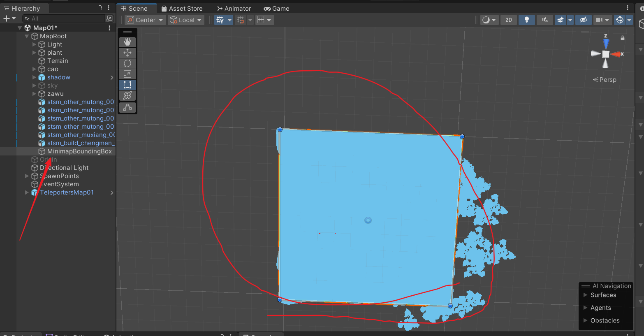This screenshot has width=644, height=336.
Task: Select the Rotate tool
Action: tap(127, 63)
